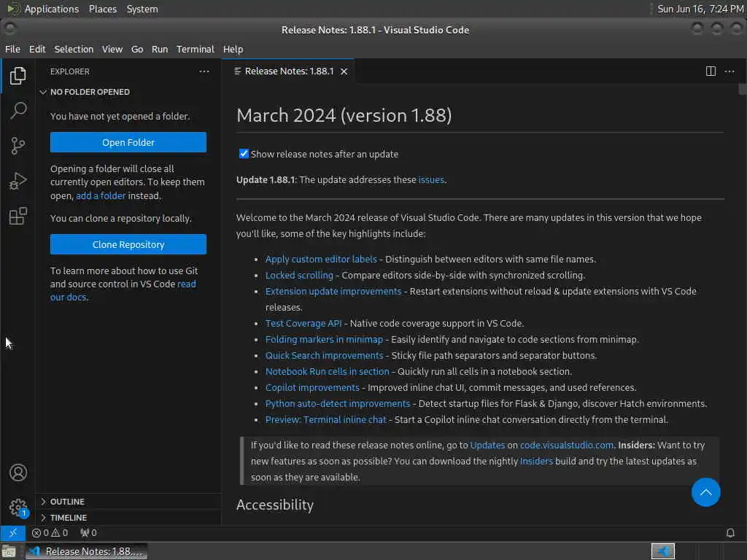Click the VS Code workspace switcher in the bottom panel

click(x=662, y=551)
